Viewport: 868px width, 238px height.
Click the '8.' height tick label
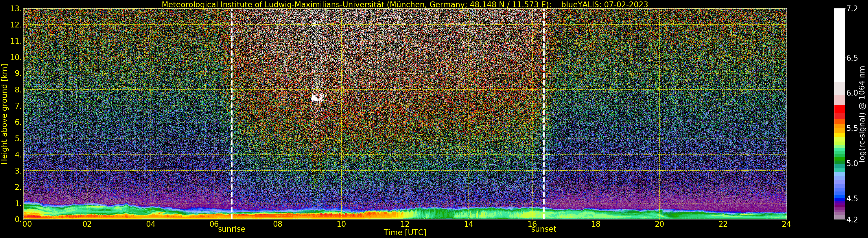pyautogui.click(x=18, y=90)
